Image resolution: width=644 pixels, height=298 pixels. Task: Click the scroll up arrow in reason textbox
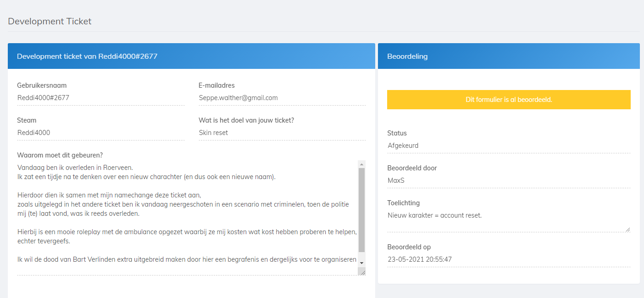361,164
